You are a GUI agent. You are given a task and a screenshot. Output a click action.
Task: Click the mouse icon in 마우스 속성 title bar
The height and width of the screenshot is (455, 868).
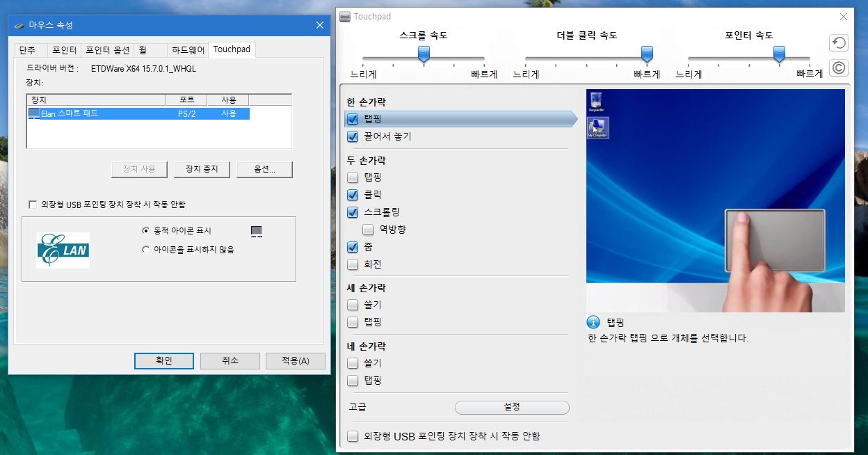pos(19,25)
